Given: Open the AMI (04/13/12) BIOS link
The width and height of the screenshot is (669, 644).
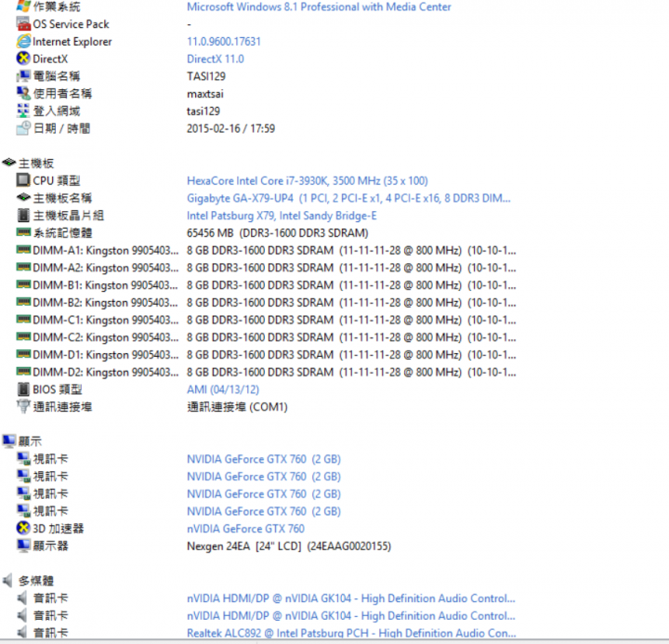Looking at the screenshot, I should (x=223, y=389).
